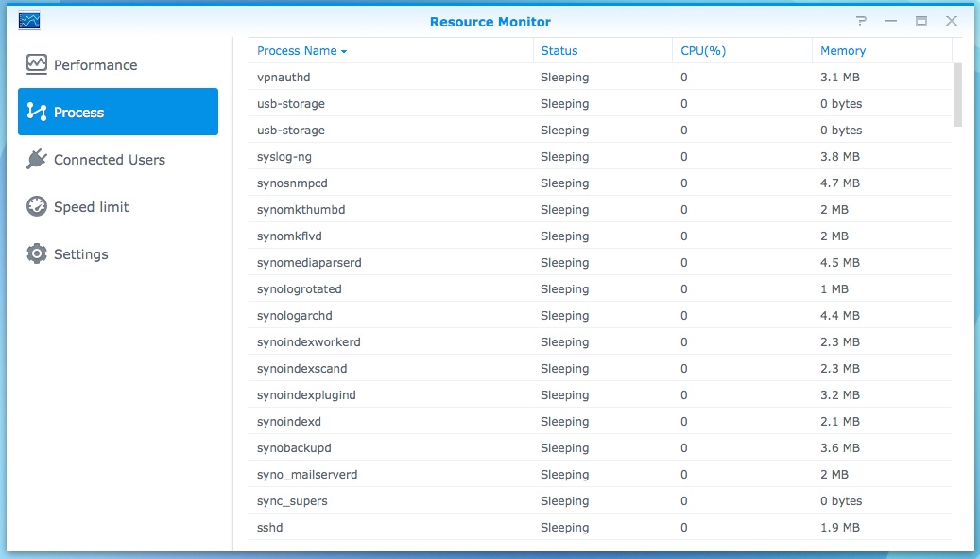Select the synosnmpcd process
Viewport: 980px width, 559px height.
click(600, 183)
